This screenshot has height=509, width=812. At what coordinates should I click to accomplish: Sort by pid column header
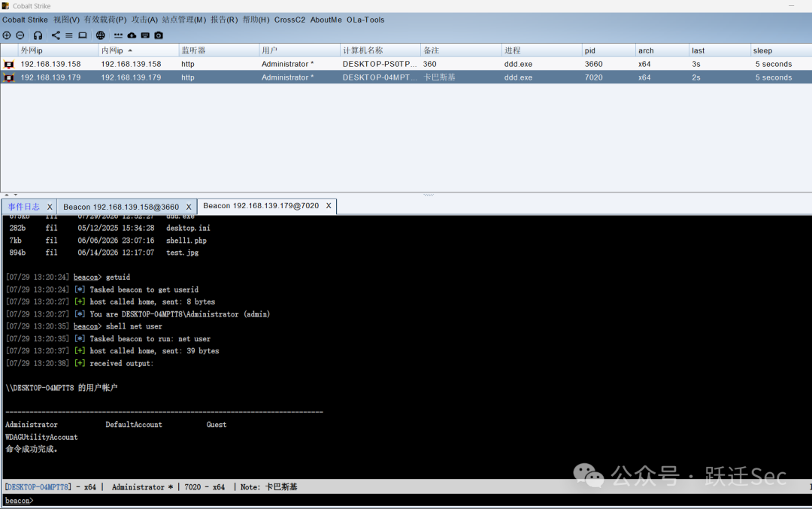(x=608, y=50)
